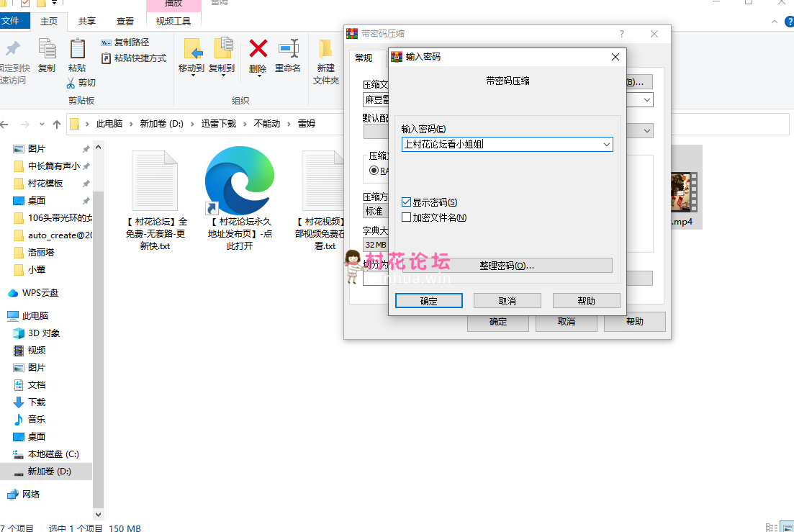This screenshot has width=794, height=532.
Task: Open 图片 pinned in quick access
Action: [x=37, y=149]
